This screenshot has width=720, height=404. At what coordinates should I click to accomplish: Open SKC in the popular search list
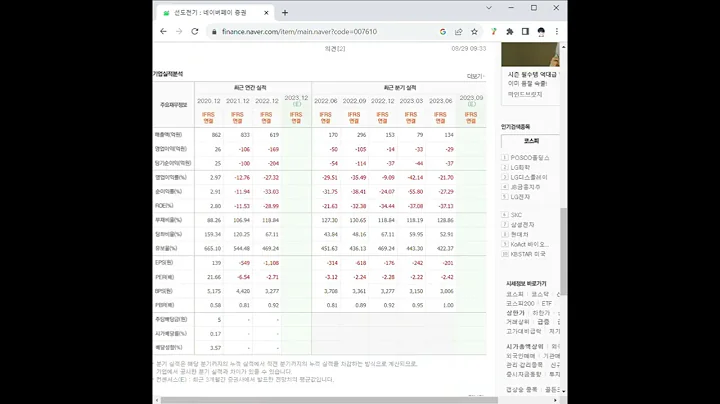point(516,215)
